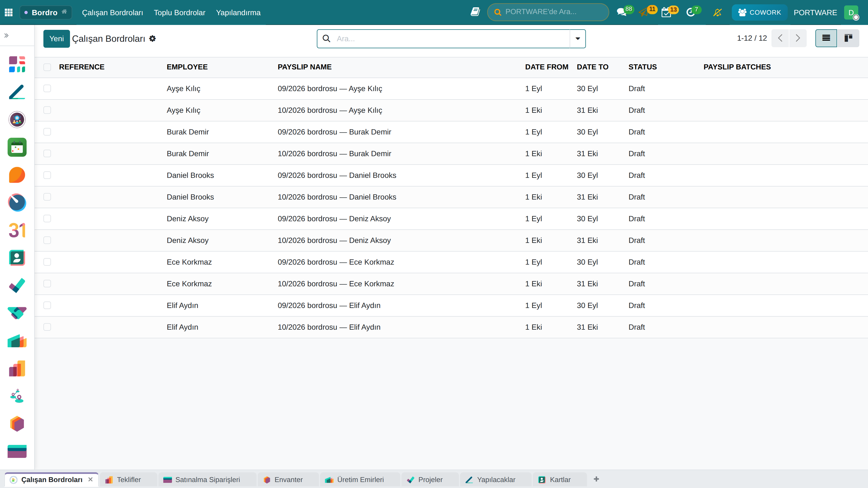Image resolution: width=868 pixels, height=488 pixels.
Task: Expand the collapsed left sidebar
Action: tap(7, 35)
